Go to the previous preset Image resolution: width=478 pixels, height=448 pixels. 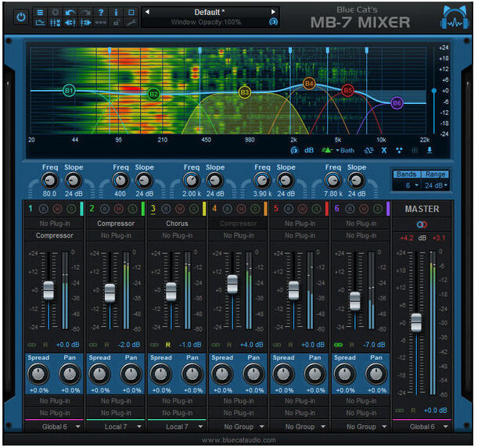(x=147, y=12)
